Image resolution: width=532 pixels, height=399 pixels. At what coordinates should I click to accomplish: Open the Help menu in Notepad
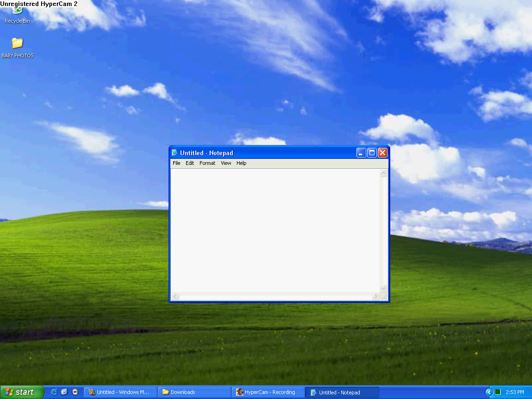click(242, 163)
